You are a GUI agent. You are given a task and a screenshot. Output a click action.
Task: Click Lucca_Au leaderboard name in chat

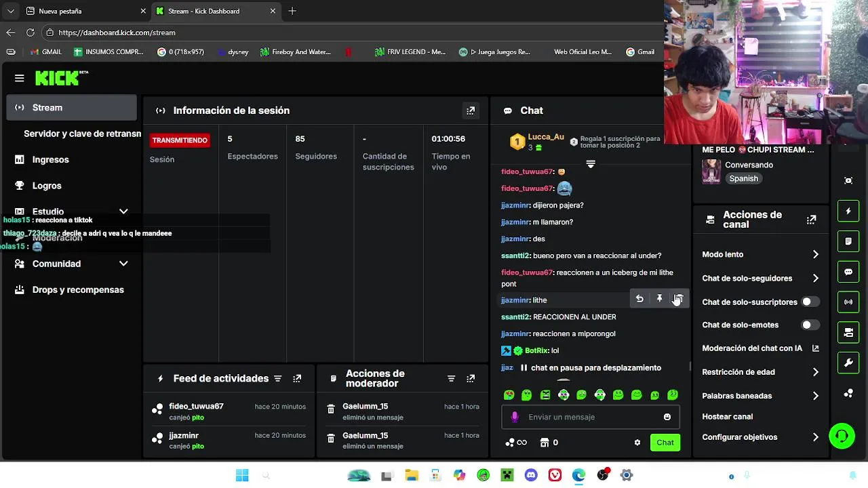[x=546, y=137]
